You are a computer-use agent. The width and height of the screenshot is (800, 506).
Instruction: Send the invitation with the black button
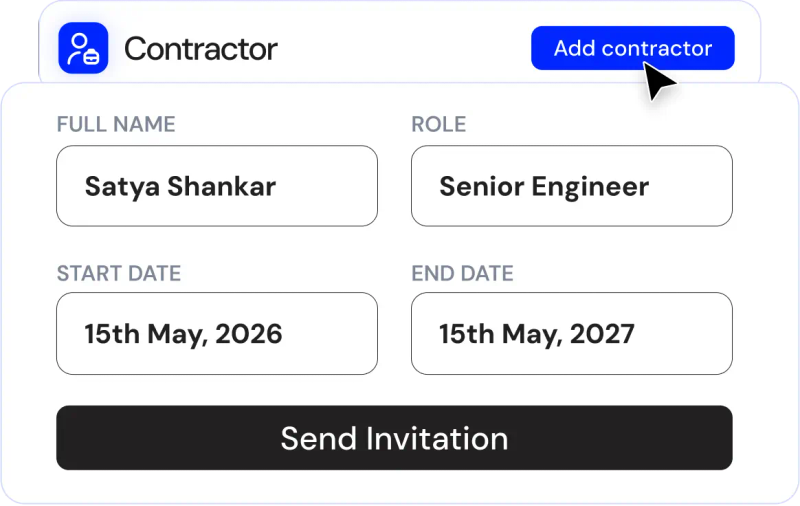pyautogui.click(x=394, y=438)
